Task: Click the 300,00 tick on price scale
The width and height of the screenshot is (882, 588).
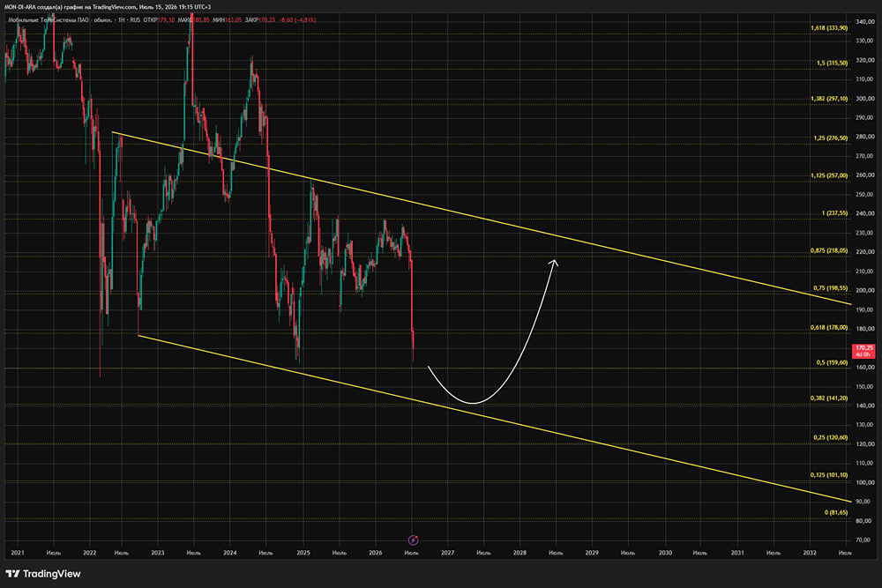Action: (x=865, y=99)
